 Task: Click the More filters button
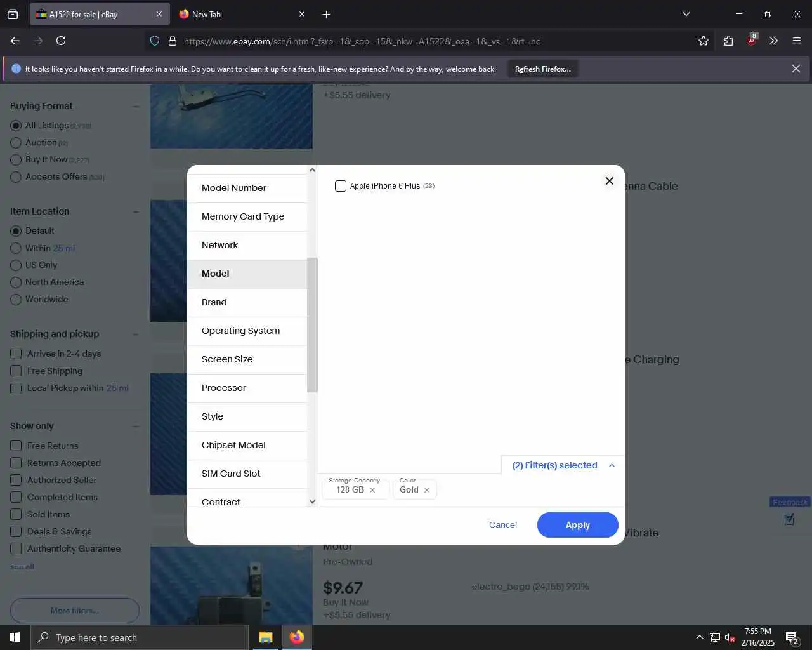(75, 611)
